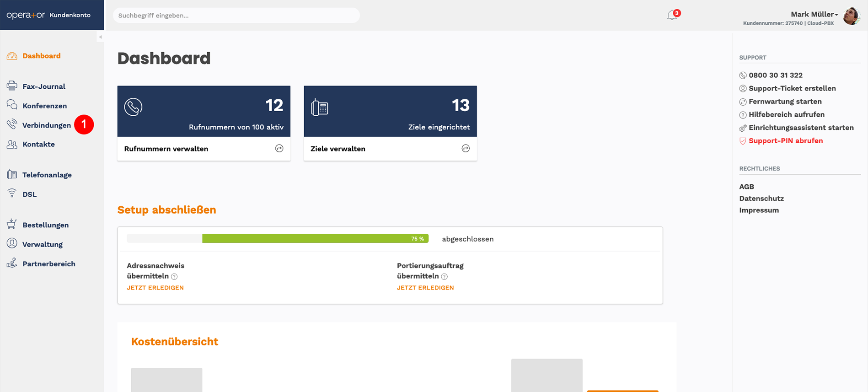Open Bestellungen in the sidebar
The image size is (868, 392).
tap(46, 225)
